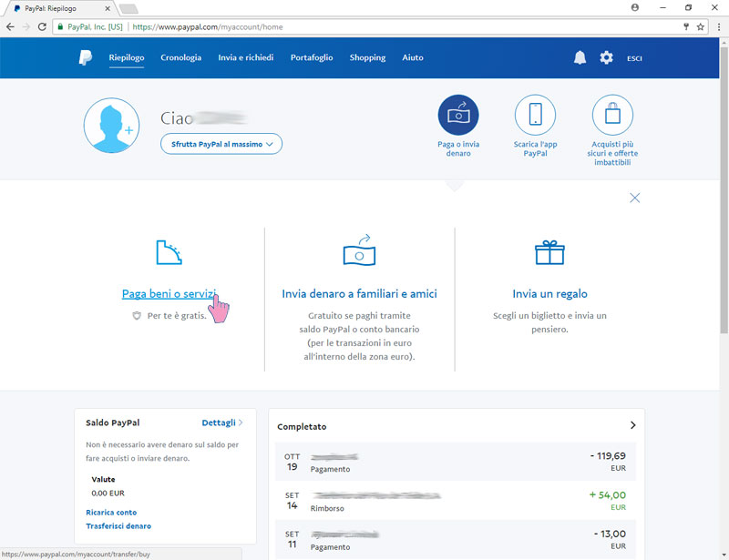
Task: Open account settings gear
Action: (x=606, y=57)
